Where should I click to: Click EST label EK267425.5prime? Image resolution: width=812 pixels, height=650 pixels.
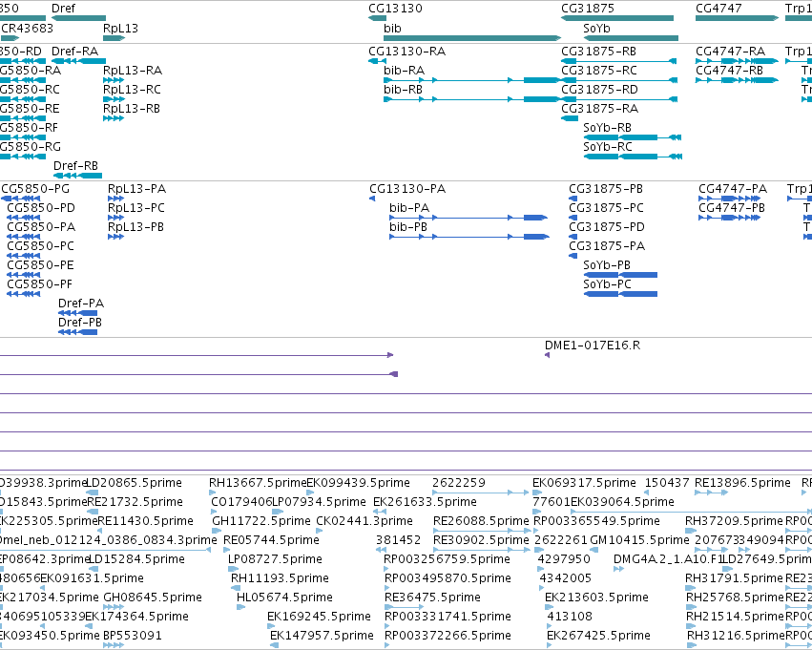click(x=598, y=636)
